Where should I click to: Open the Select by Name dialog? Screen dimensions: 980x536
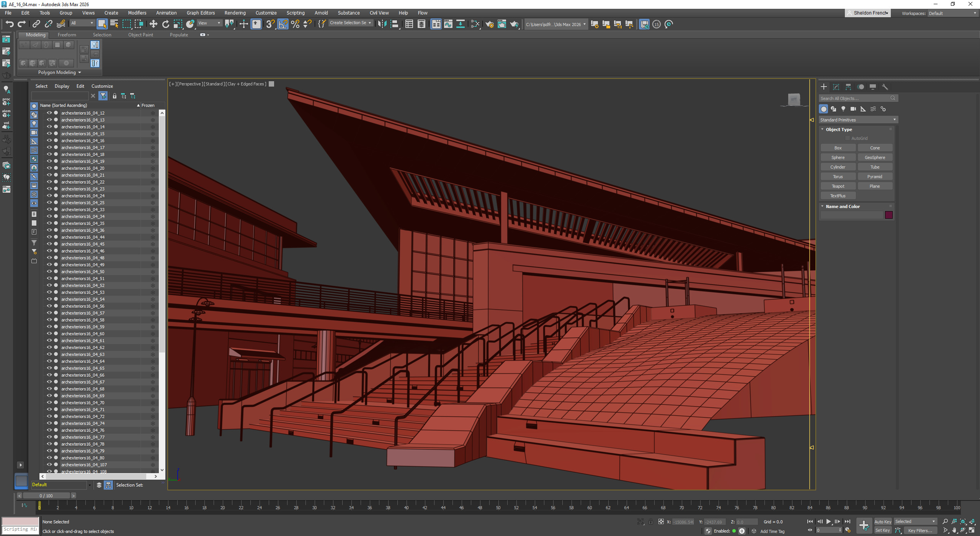click(114, 24)
